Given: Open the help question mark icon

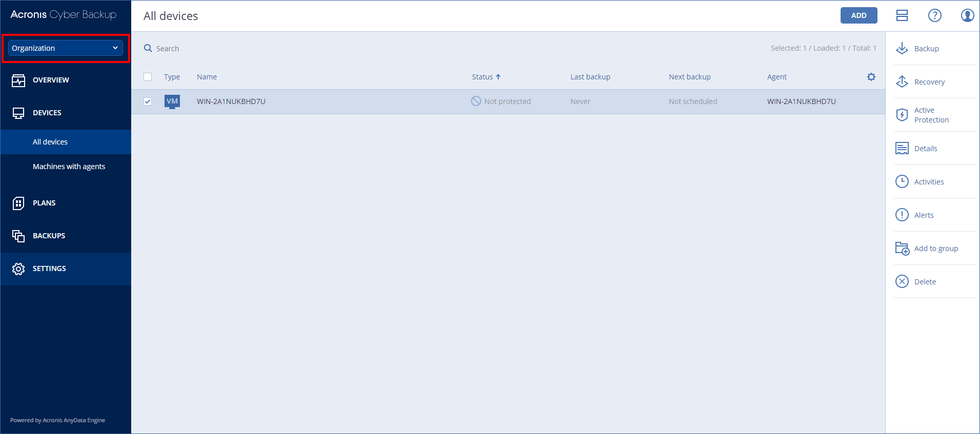Looking at the screenshot, I should 934,15.
